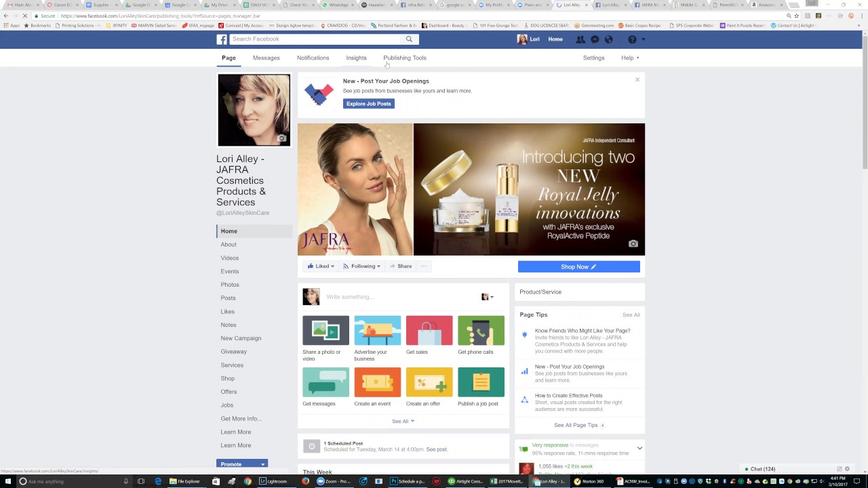Select Offers in the left sidebar
Viewport: 868px width, 488px height.
click(x=229, y=392)
